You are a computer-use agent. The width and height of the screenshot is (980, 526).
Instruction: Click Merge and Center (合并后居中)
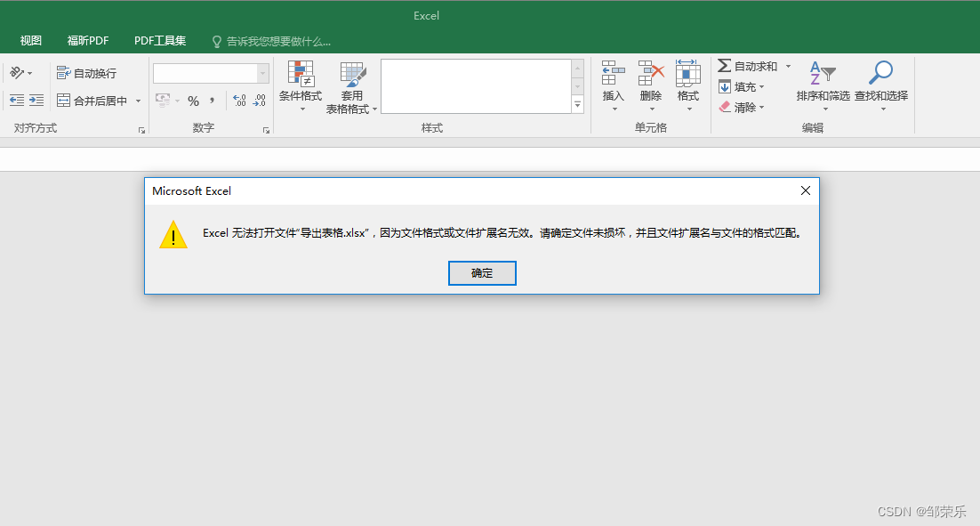coord(92,101)
